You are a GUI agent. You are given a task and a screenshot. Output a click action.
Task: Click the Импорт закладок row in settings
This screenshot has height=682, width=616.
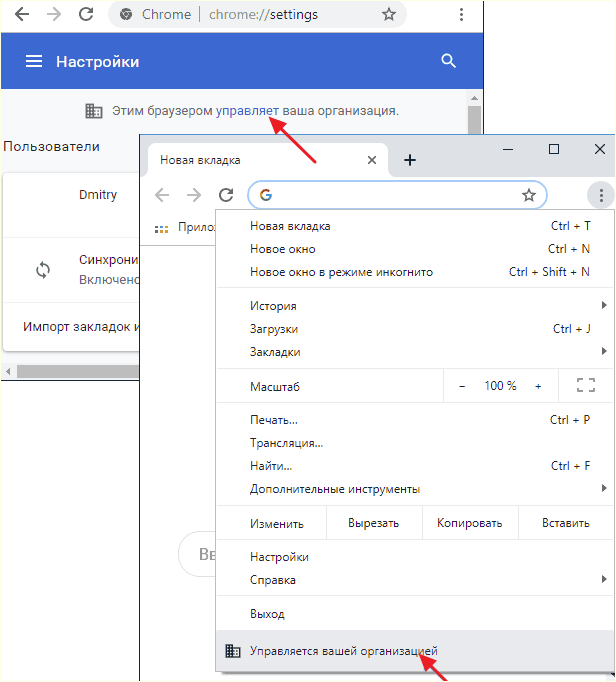pos(71,327)
